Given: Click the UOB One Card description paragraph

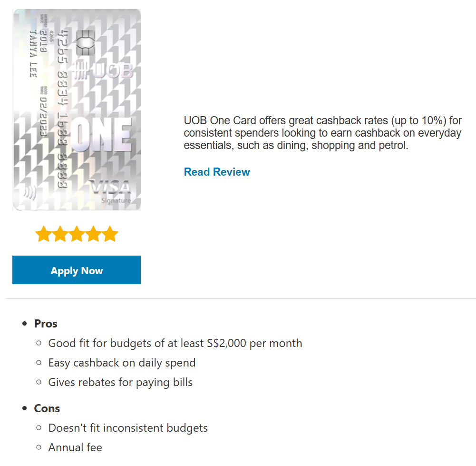Looking at the screenshot, I should 322,133.
